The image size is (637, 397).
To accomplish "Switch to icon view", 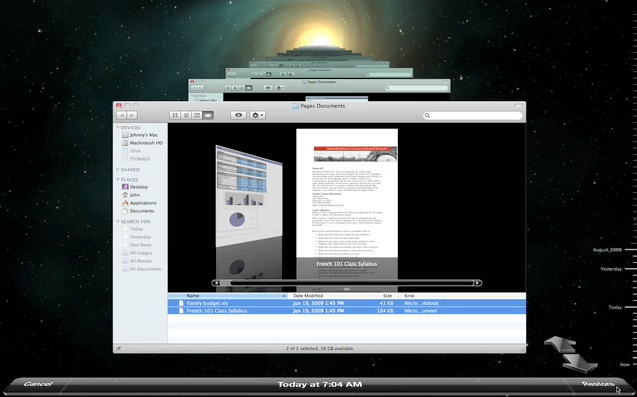I will pos(175,115).
